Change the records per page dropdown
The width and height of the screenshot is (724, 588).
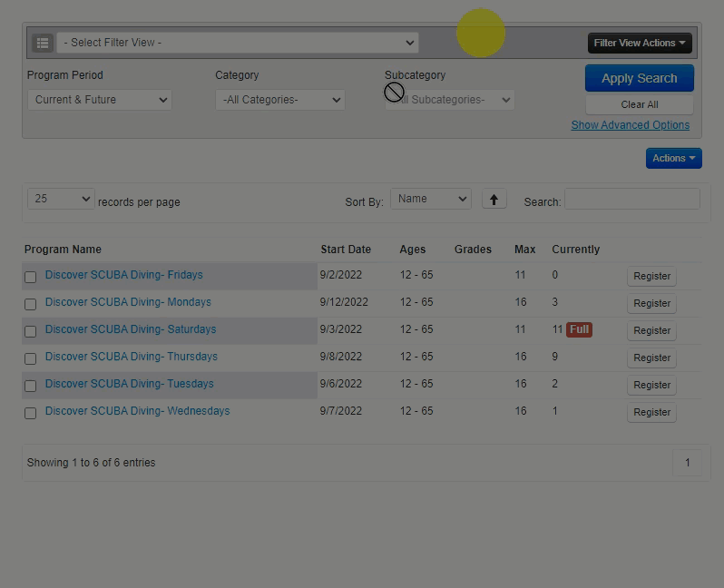pyautogui.click(x=61, y=199)
